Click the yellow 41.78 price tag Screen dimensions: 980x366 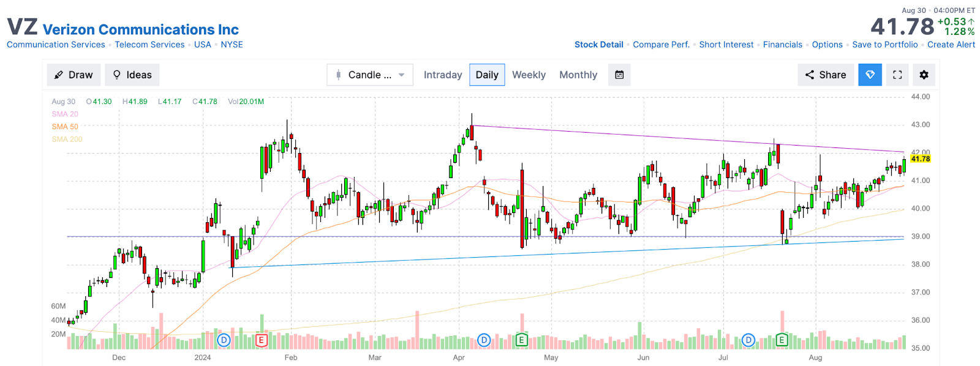tap(920, 159)
